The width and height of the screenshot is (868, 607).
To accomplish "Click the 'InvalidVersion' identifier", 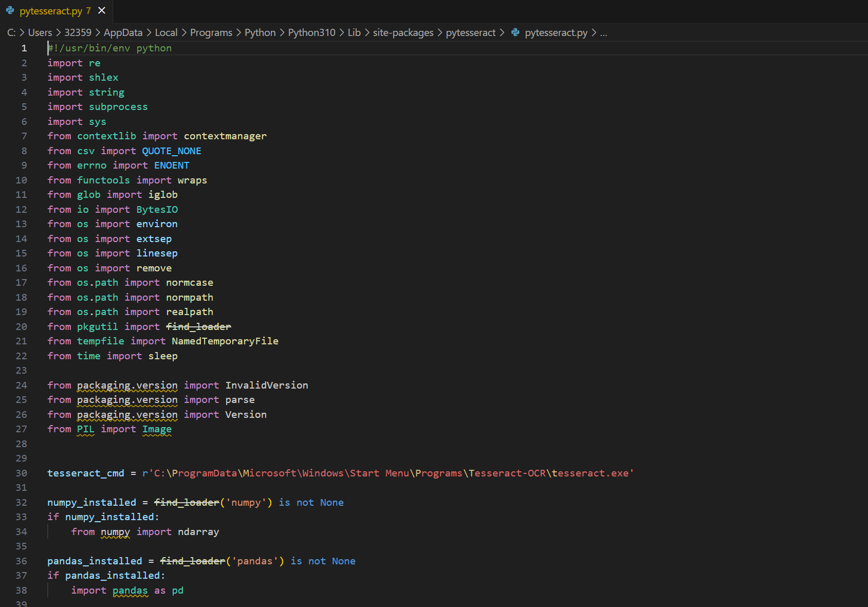I will pyautogui.click(x=267, y=385).
